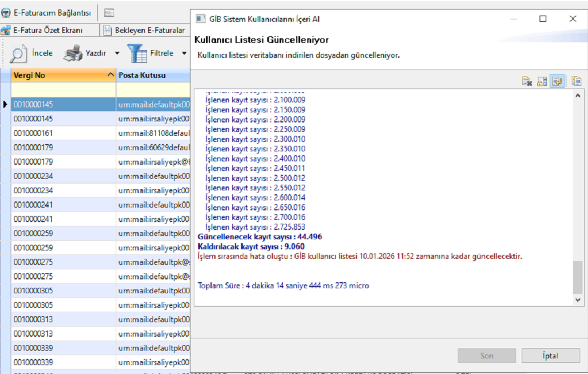This screenshot has height=374, width=588.
Task: Click the İncele magnifier icon
Action: coord(19,53)
